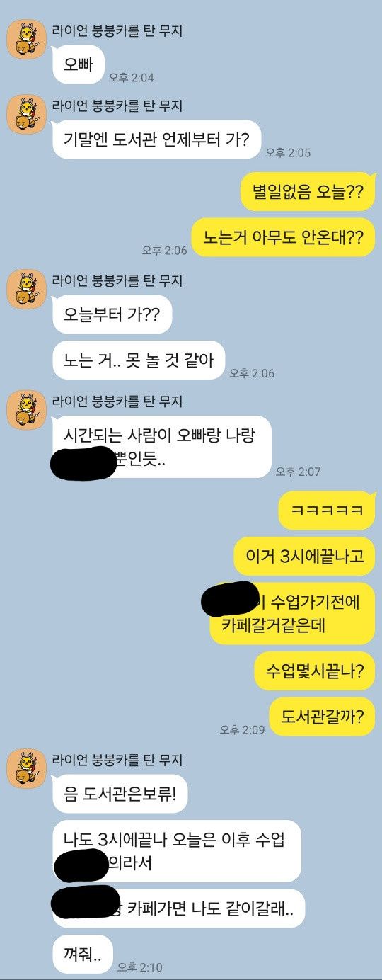
Task: Select the yellow ㅋㅋㅋㅋㅋ bubble
Action: click(x=326, y=511)
